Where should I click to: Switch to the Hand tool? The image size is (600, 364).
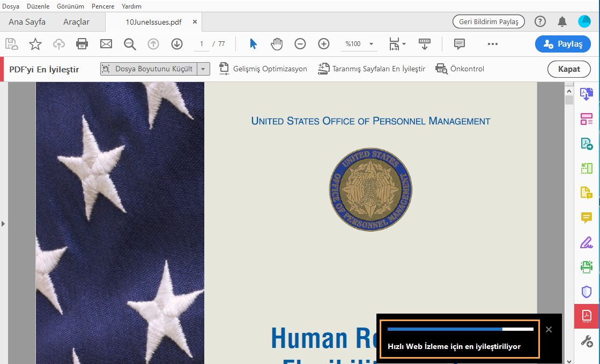277,44
